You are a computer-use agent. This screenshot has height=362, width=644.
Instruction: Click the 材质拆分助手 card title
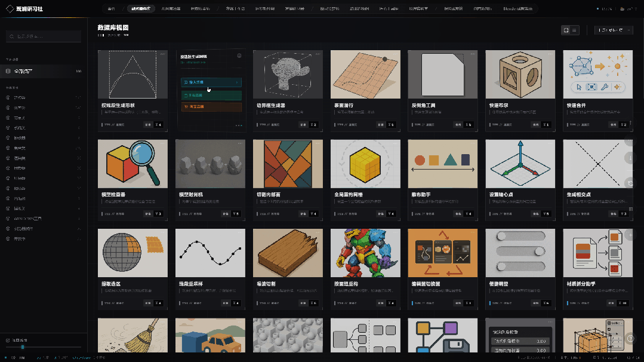pyautogui.click(x=581, y=284)
